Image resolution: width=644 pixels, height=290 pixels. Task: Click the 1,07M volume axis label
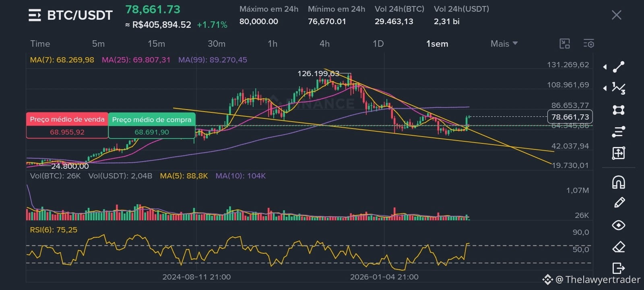coord(578,191)
